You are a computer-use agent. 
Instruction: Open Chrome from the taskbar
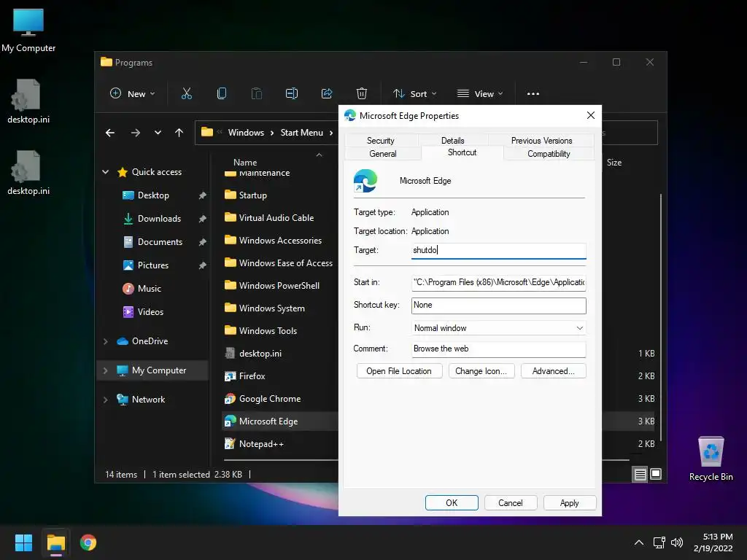click(x=88, y=542)
